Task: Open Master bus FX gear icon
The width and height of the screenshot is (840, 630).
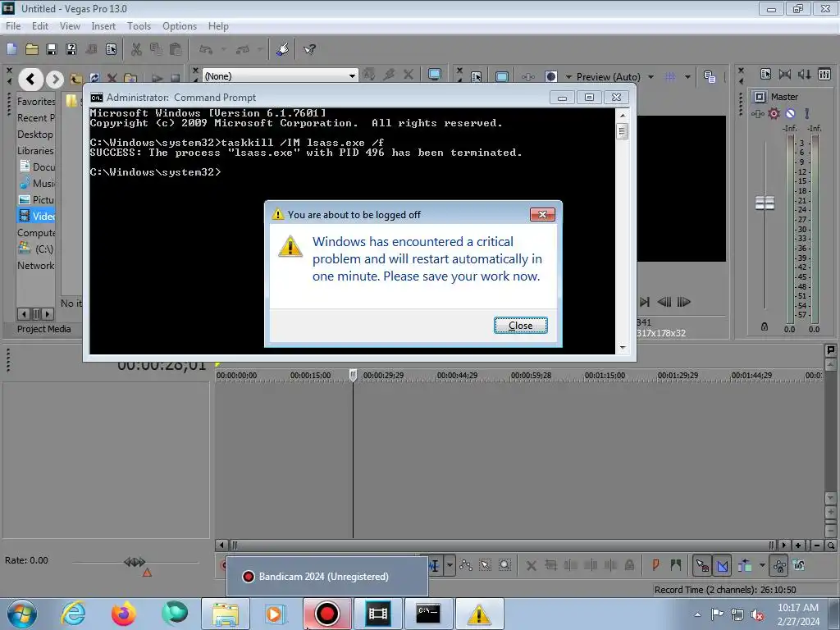Action: (774, 113)
